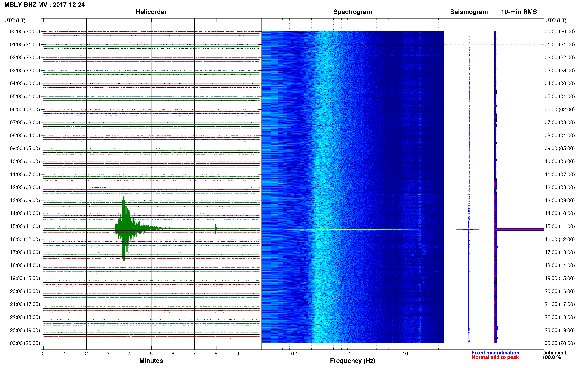Click the '0.1' frequency tick label
The width and height of the screenshot is (588, 368).
[295, 354]
